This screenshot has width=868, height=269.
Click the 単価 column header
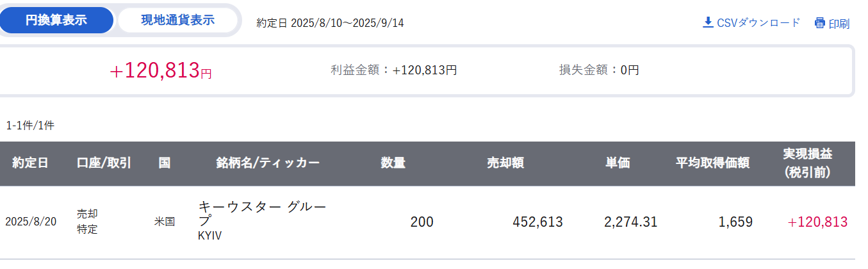click(x=618, y=163)
